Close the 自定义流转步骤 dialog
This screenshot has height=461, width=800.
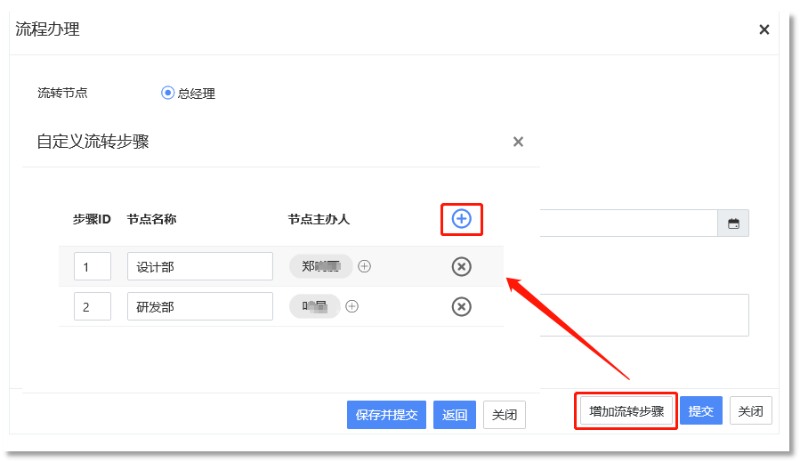click(x=518, y=142)
